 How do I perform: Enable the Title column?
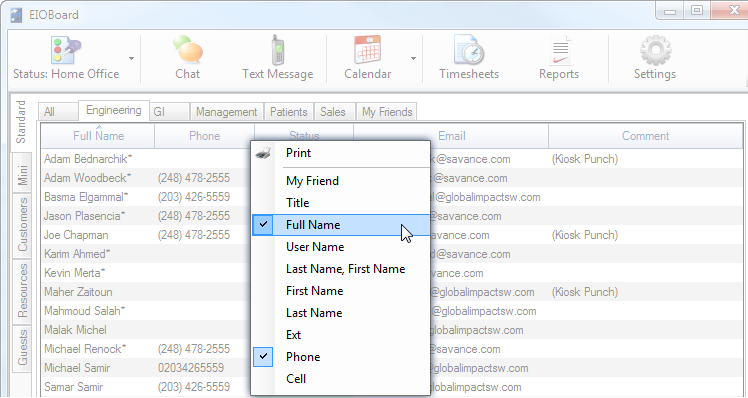pyautogui.click(x=341, y=203)
